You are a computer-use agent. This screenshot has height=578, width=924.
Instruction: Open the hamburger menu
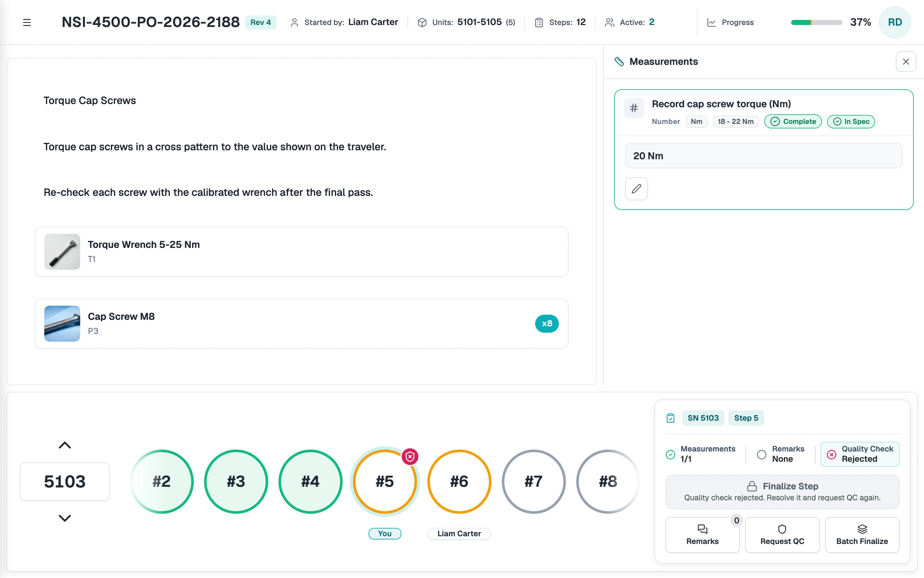pyautogui.click(x=27, y=22)
